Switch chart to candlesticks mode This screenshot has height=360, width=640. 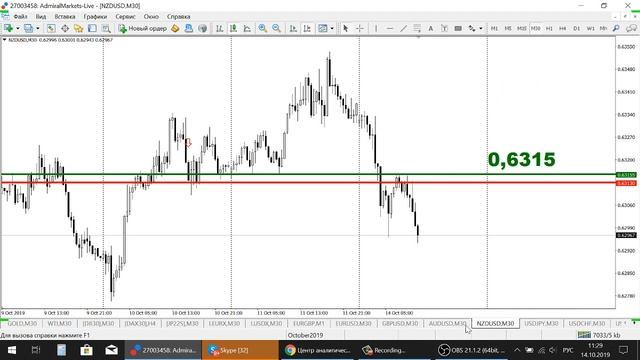pyautogui.click(x=233, y=28)
